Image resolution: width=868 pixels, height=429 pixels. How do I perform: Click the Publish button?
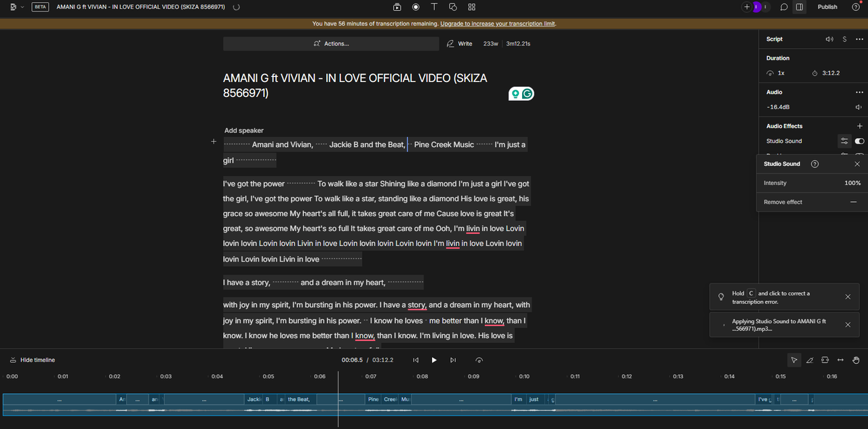[827, 7]
